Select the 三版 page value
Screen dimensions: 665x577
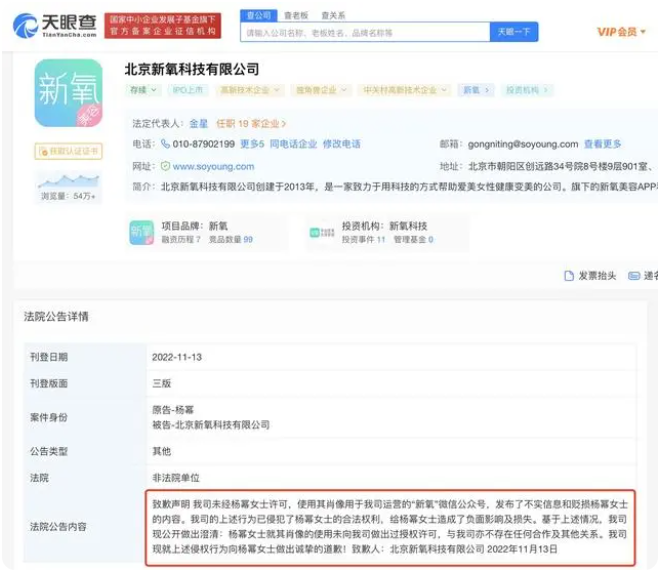coord(162,383)
